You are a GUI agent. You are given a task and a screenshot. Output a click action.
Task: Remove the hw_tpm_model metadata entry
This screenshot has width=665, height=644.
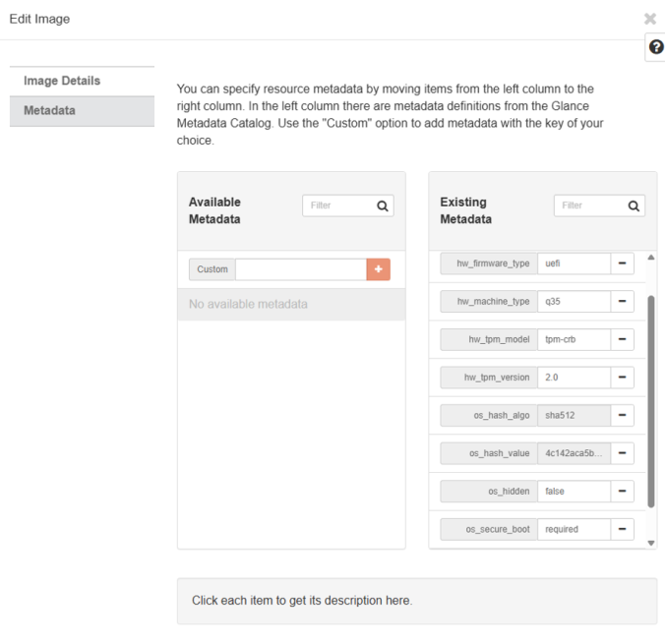(622, 339)
